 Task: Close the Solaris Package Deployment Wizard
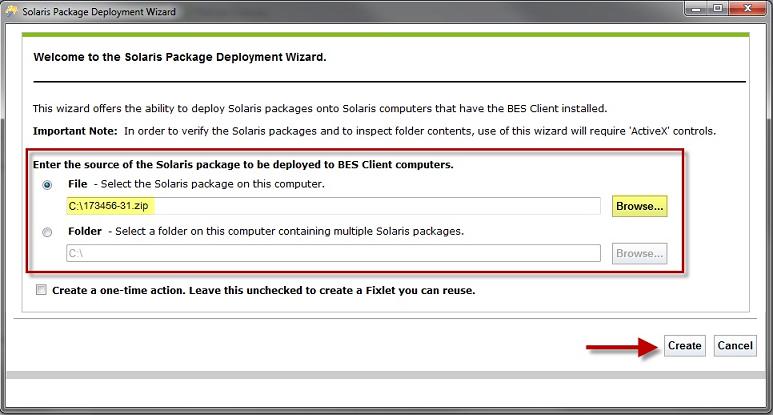[748, 8]
